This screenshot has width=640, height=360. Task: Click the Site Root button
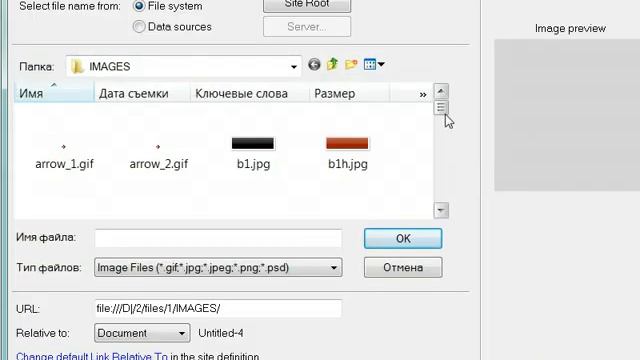(307, 4)
